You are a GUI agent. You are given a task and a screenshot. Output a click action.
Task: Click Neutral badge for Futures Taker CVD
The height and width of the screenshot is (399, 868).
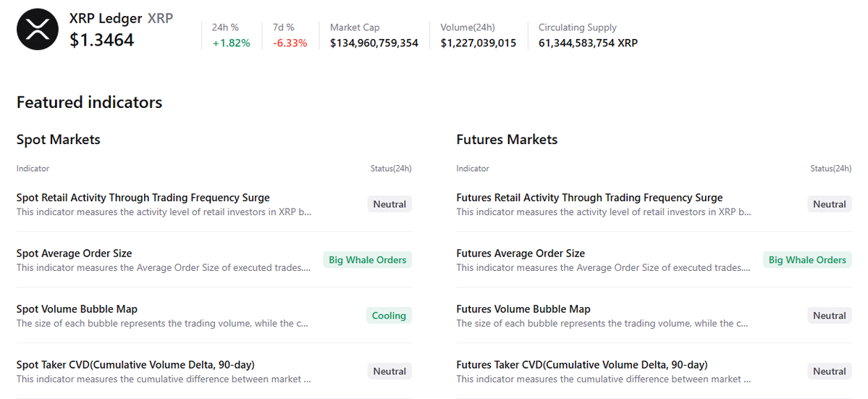click(x=829, y=371)
